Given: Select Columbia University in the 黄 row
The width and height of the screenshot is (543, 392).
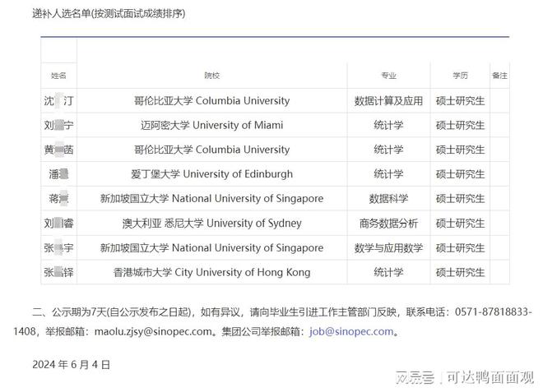Looking at the screenshot, I should coord(212,150).
